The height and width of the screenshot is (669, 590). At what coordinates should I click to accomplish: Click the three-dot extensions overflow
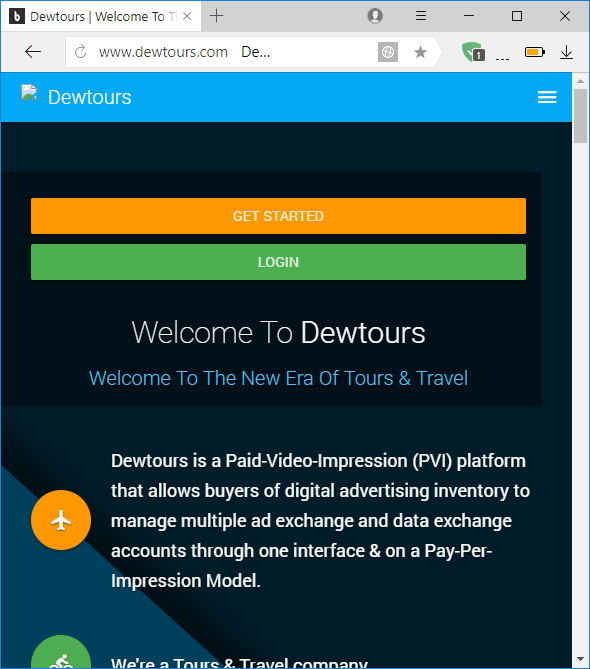coord(503,59)
